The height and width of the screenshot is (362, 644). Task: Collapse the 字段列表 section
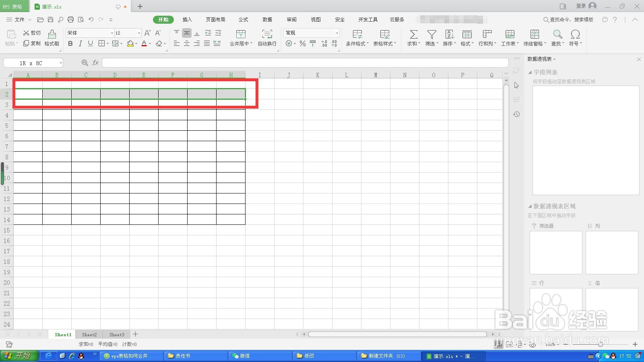pos(530,72)
